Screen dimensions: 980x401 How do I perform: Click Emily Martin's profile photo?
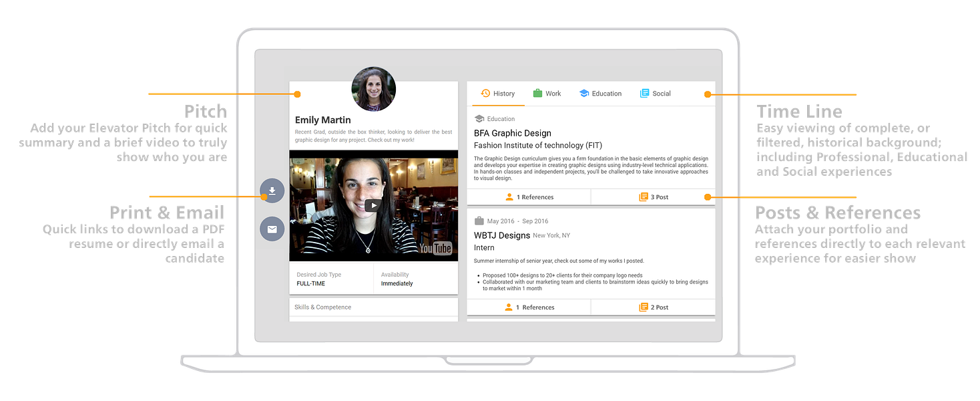(x=374, y=89)
